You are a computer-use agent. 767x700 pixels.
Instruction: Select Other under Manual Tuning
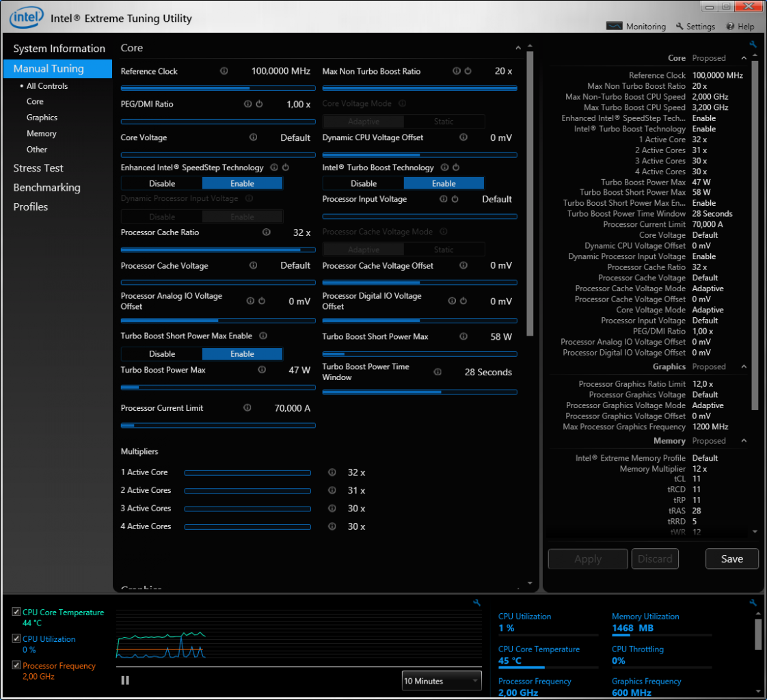37,150
